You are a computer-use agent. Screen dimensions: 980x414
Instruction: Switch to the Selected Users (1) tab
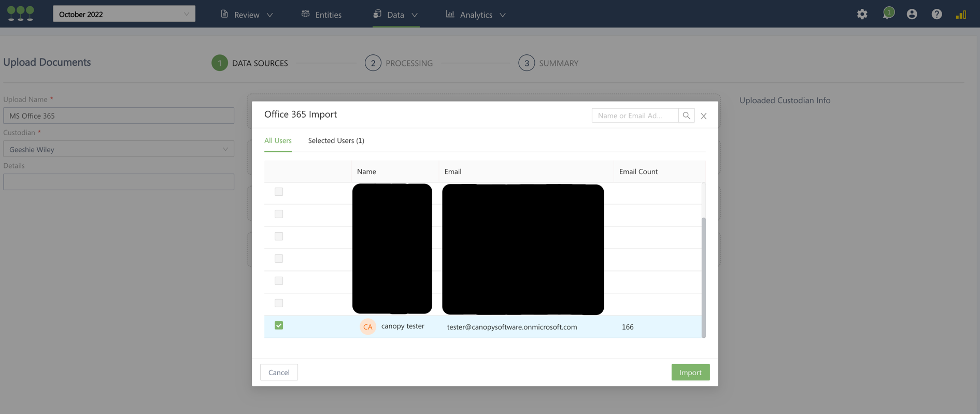click(336, 140)
